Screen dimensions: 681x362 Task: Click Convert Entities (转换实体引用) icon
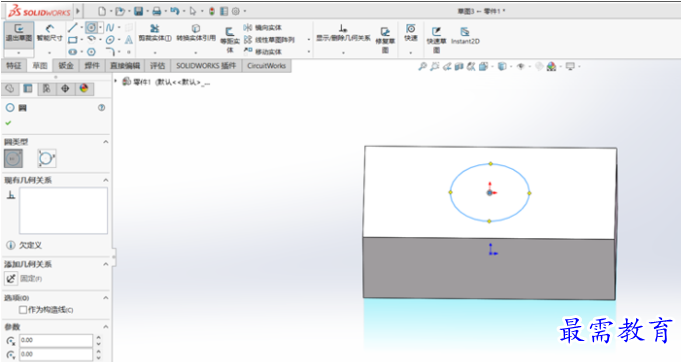[196, 33]
